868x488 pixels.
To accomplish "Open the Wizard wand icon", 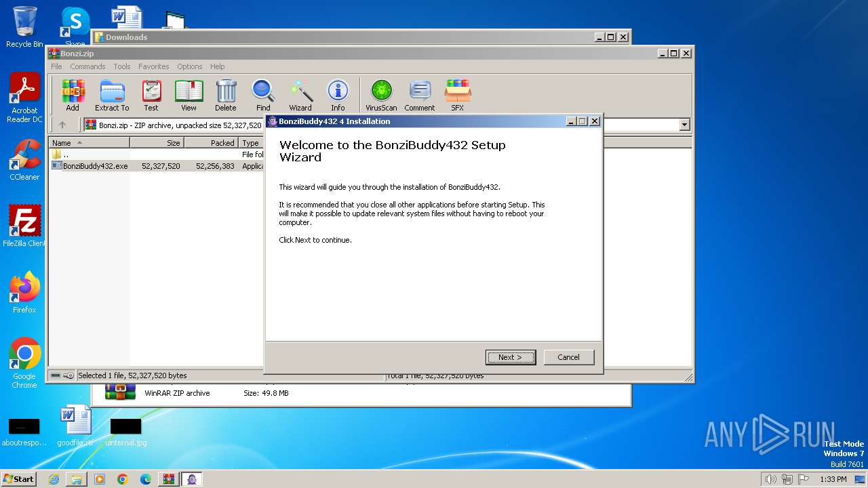I will coord(300,95).
